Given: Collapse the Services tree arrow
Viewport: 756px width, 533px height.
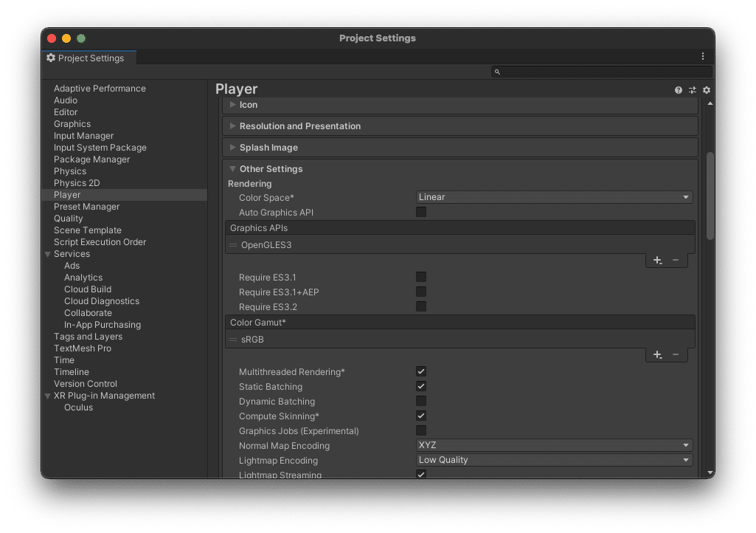Looking at the screenshot, I should point(48,254).
